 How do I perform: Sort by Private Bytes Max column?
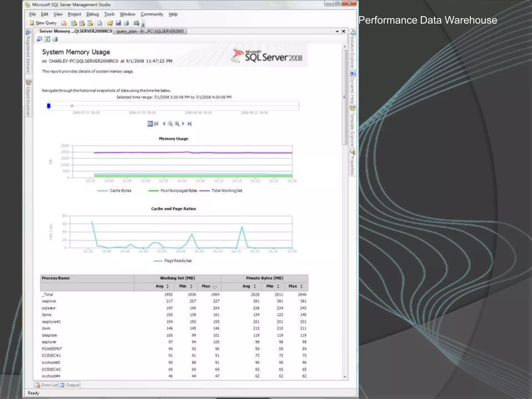click(x=301, y=286)
